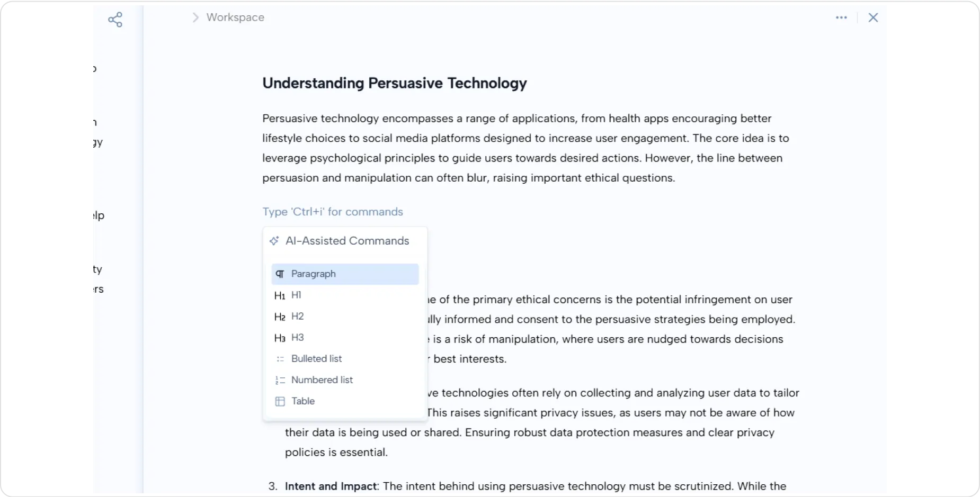Viewport: 980px width, 497px height.
Task: Click the Understanding Persuasive Technology heading
Action: click(395, 83)
